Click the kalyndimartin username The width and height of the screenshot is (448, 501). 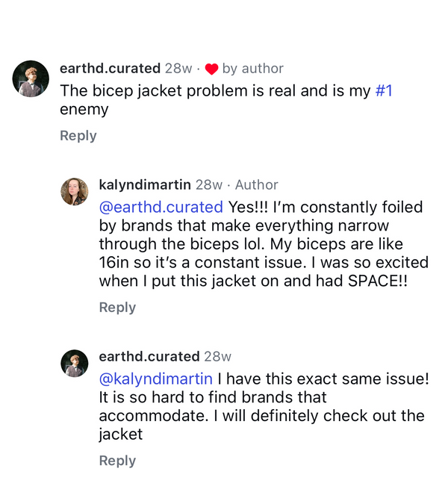click(145, 184)
